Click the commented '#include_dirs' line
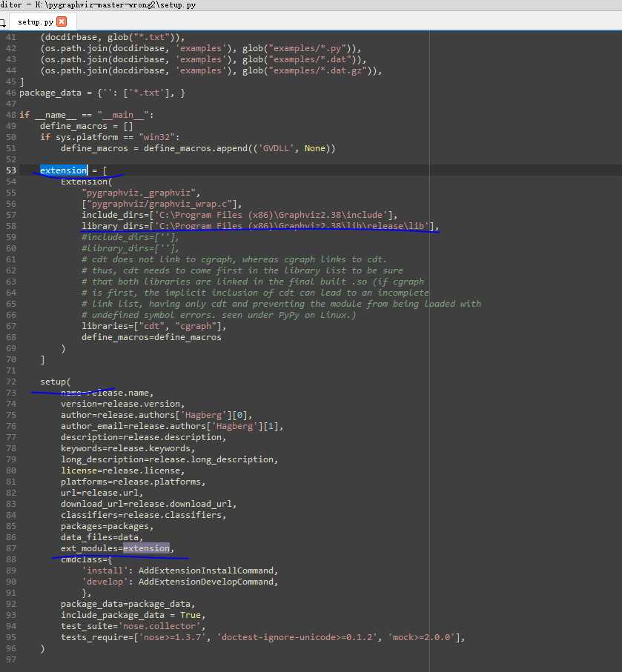 [x=130, y=237]
